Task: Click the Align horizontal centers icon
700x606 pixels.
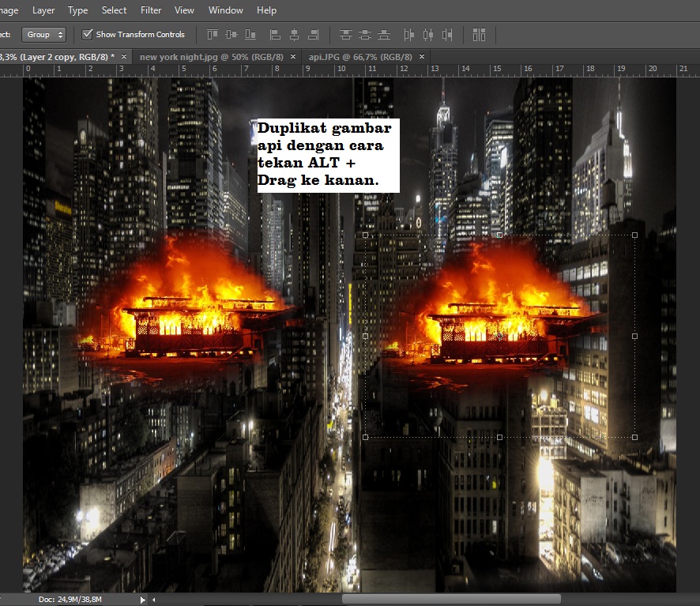Action: pos(294,35)
